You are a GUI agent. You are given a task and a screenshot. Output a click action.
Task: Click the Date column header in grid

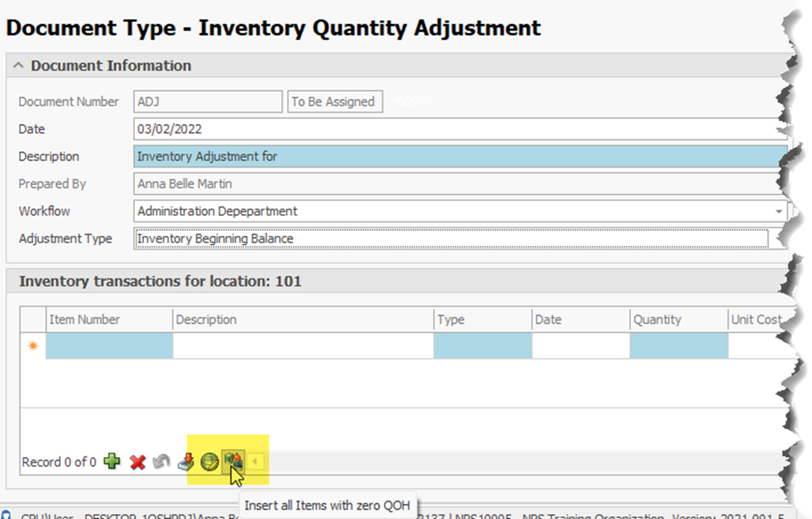[x=580, y=320]
